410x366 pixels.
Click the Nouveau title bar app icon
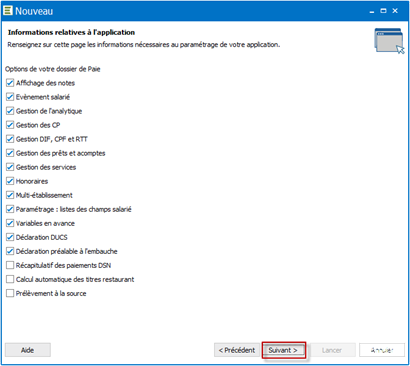[7, 10]
